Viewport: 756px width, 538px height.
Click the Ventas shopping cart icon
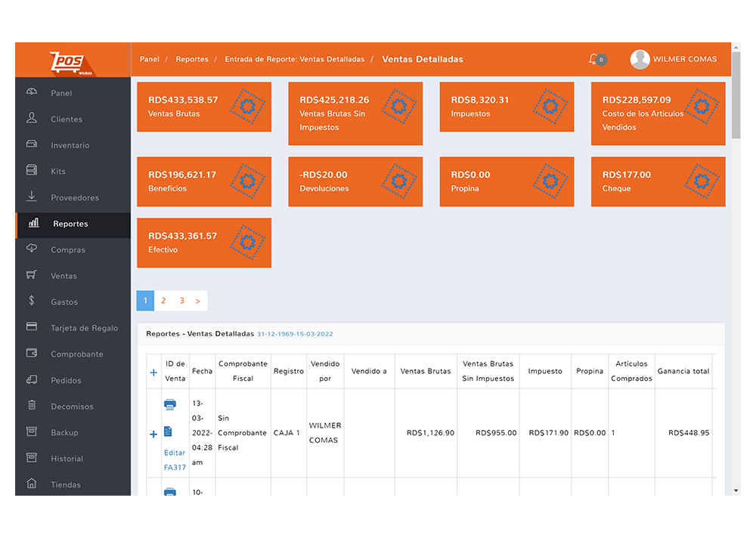(x=32, y=275)
